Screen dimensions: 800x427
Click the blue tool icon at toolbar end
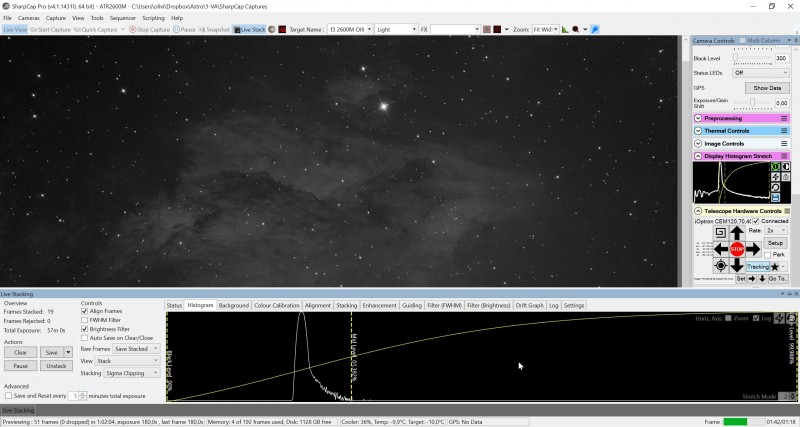pos(595,30)
